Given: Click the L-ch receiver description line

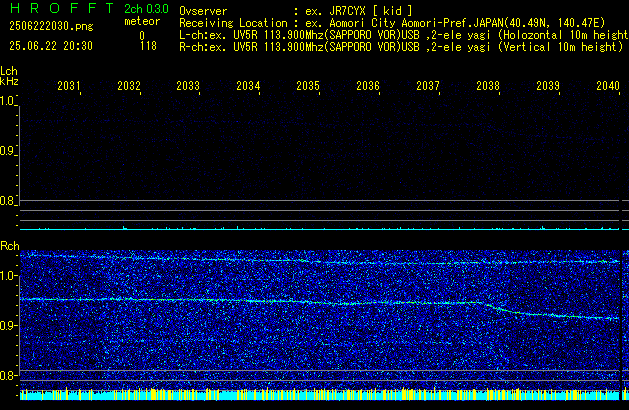Looking at the screenshot, I should 404,35.
